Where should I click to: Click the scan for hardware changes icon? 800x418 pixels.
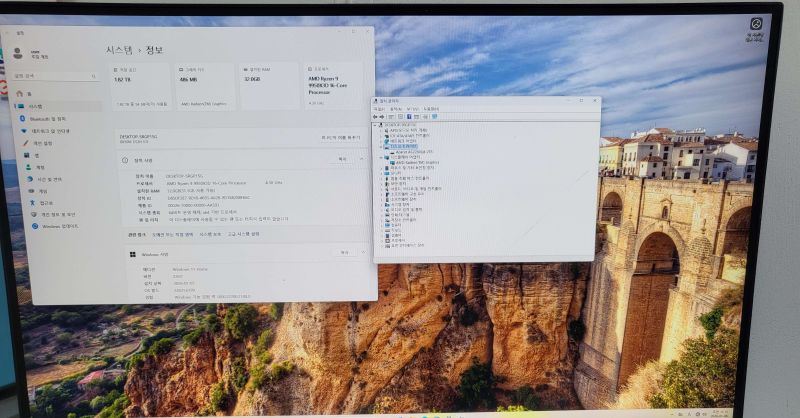(x=435, y=116)
